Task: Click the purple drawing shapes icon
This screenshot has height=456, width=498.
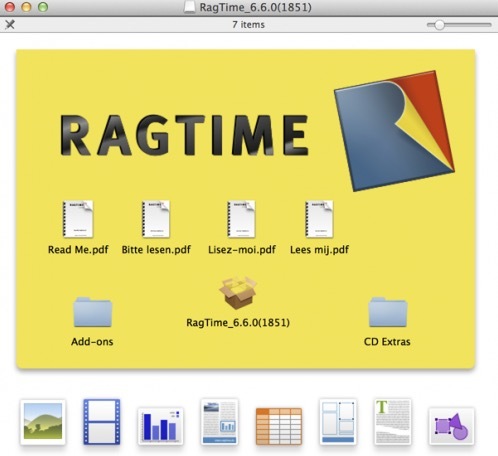Action: 451,426
